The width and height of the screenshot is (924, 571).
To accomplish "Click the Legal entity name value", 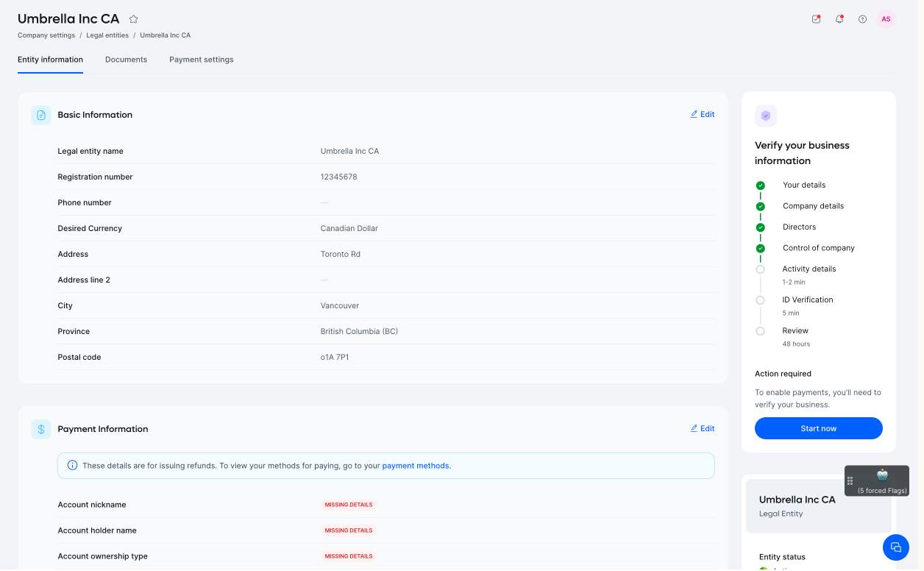I will click(x=349, y=151).
